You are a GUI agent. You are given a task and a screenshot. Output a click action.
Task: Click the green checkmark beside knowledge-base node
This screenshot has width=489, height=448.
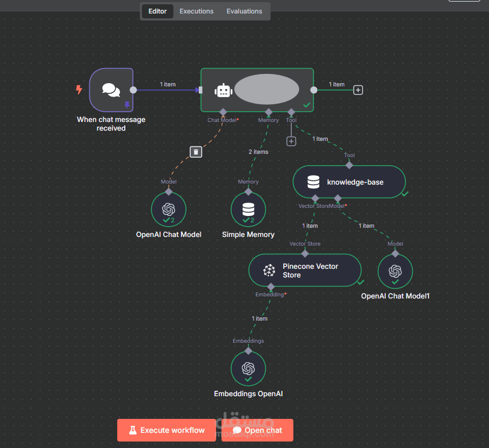click(x=405, y=194)
